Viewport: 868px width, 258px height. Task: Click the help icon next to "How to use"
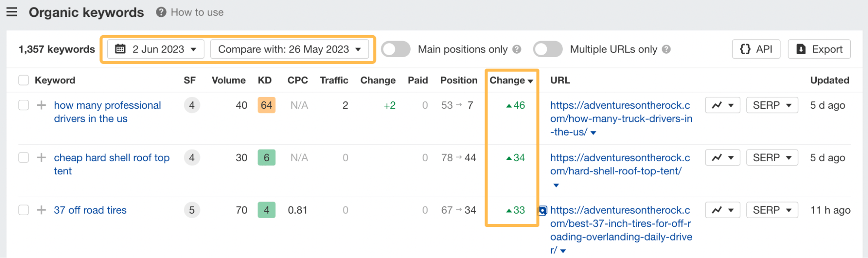(161, 12)
